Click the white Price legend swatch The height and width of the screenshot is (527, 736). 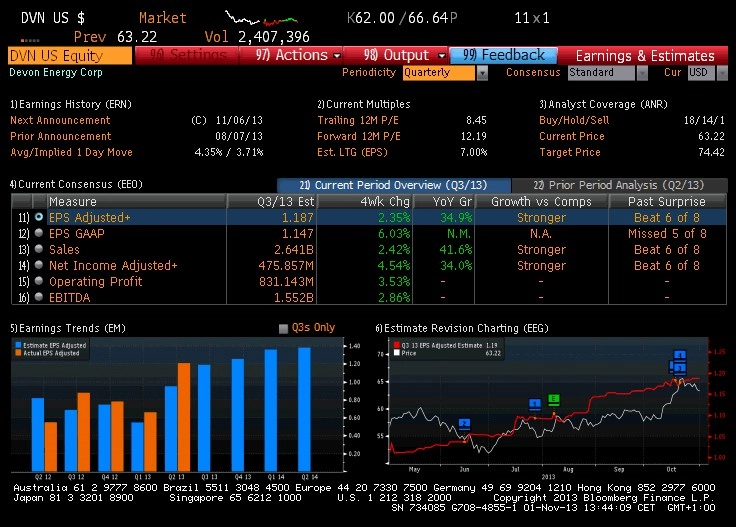(x=397, y=353)
